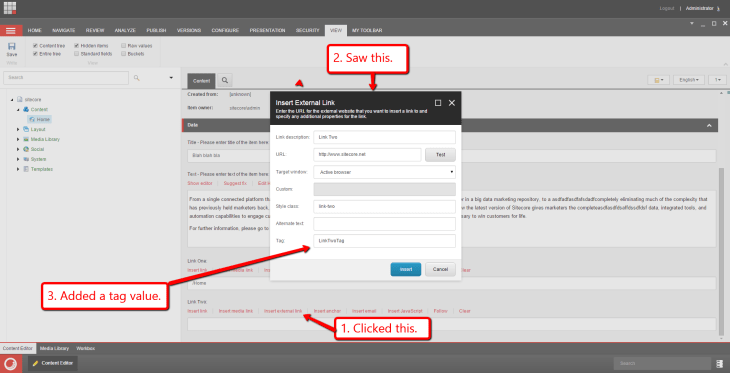Click the Insert button in dialog
This screenshot has width=730, height=373.
(406, 269)
